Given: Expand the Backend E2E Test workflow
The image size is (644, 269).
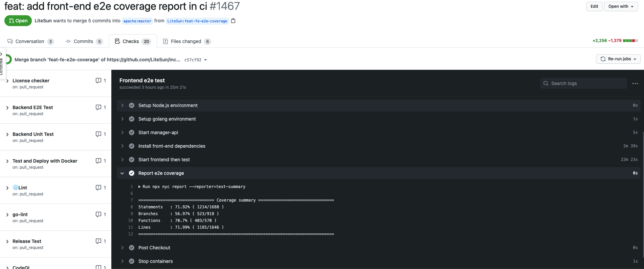Looking at the screenshot, I should 7,107.
